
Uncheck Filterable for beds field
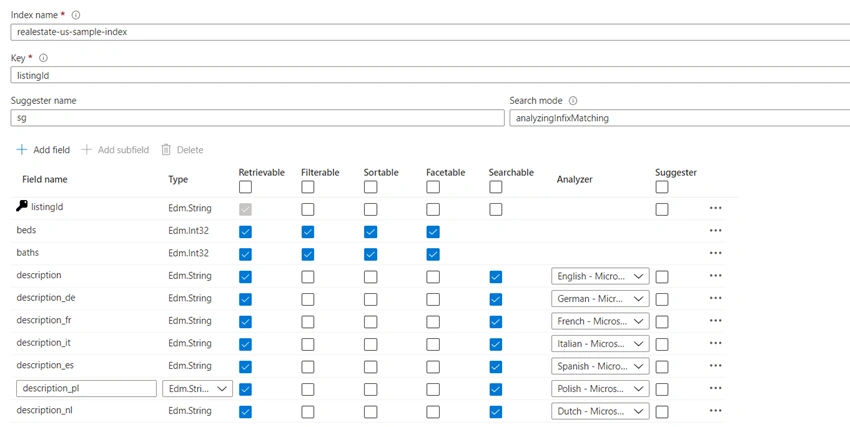308,232
